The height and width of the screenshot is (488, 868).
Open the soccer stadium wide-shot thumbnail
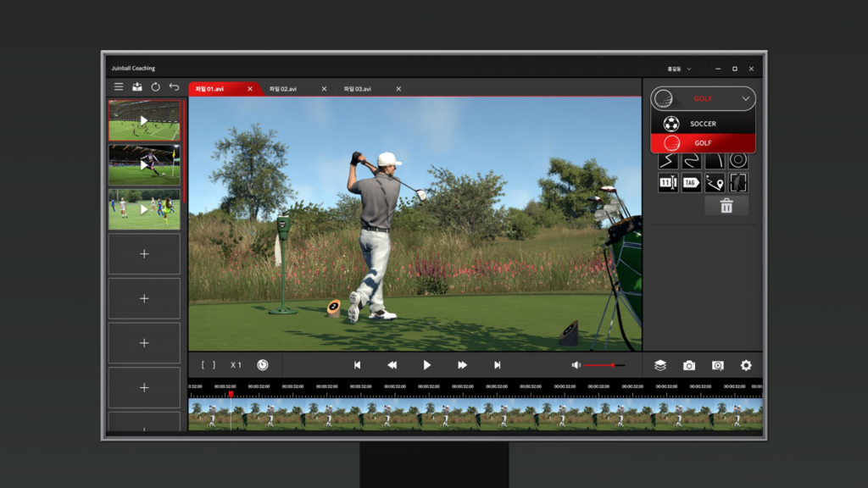coord(144,120)
